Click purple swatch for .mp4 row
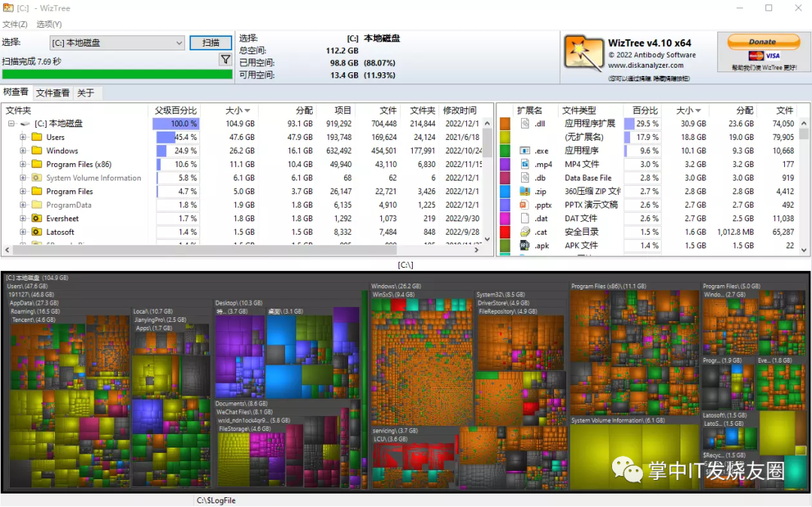Image resolution: width=812 pixels, height=507 pixels. coord(505,164)
